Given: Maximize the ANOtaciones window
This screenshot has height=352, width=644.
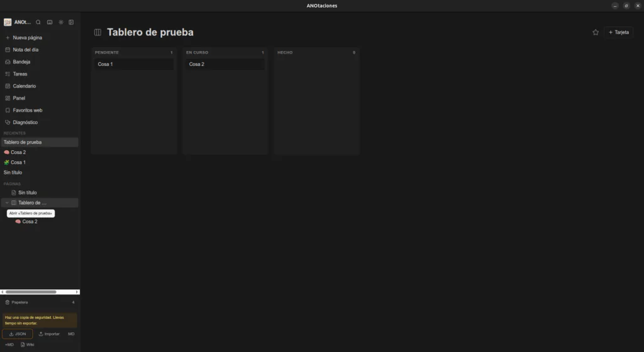Looking at the screenshot, I should click(x=626, y=6).
